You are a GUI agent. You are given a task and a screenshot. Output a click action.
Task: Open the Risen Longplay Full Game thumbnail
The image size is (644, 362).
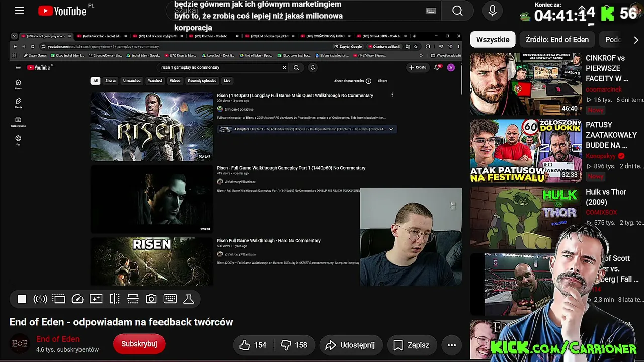(151, 126)
